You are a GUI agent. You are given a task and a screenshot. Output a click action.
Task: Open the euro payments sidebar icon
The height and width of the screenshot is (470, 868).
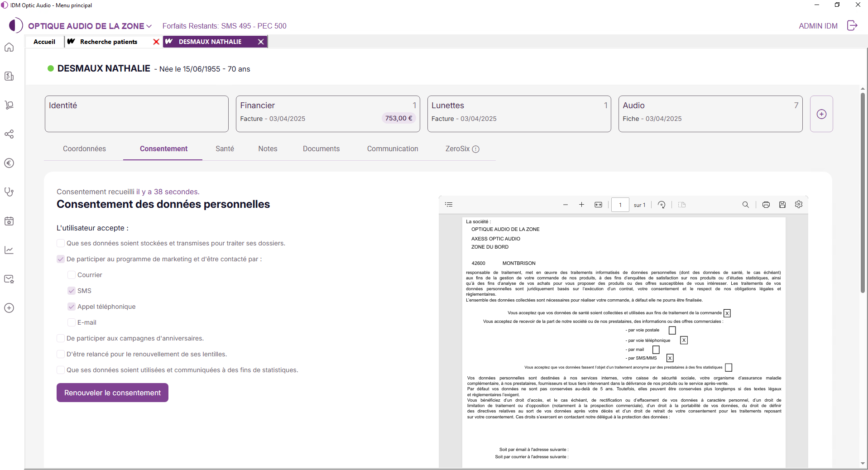tap(9, 163)
